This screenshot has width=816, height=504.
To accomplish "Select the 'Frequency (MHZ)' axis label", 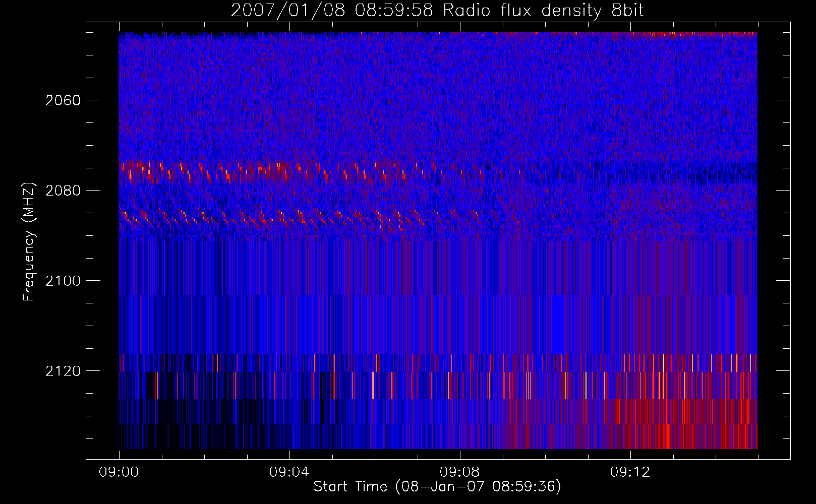I will point(29,242).
